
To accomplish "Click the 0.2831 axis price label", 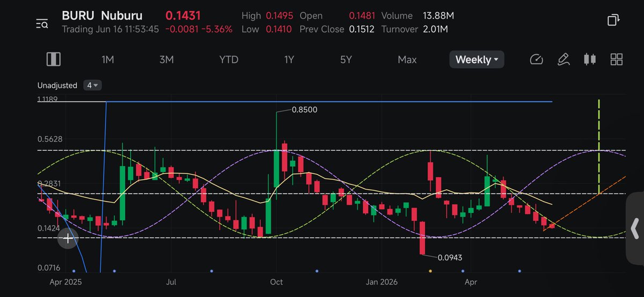I will [x=49, y=184].
